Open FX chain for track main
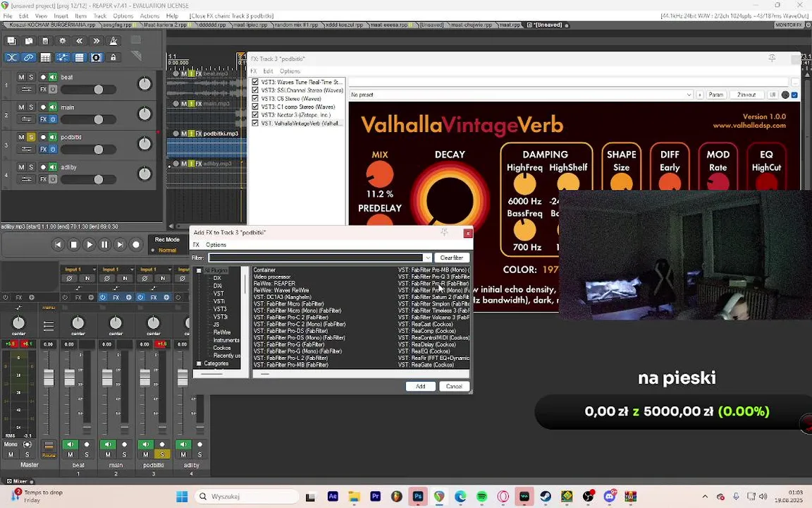The height and width of the screenshot is (508, 812). pos(44,119)
